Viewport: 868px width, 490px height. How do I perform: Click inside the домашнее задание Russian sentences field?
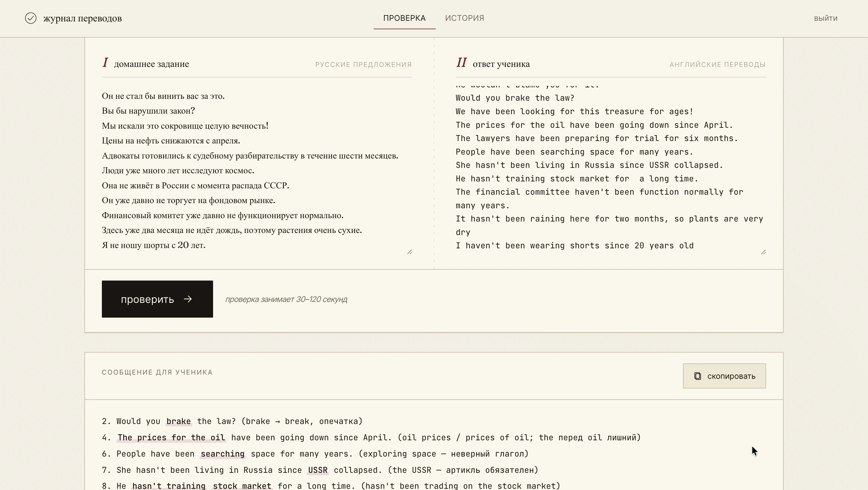257,171
